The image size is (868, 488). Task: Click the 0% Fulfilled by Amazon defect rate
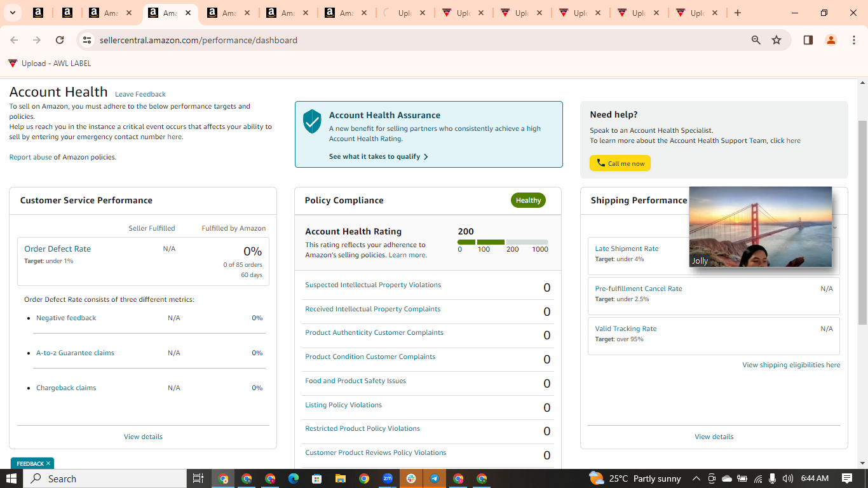pyautogui.click(x=253, y=251)
